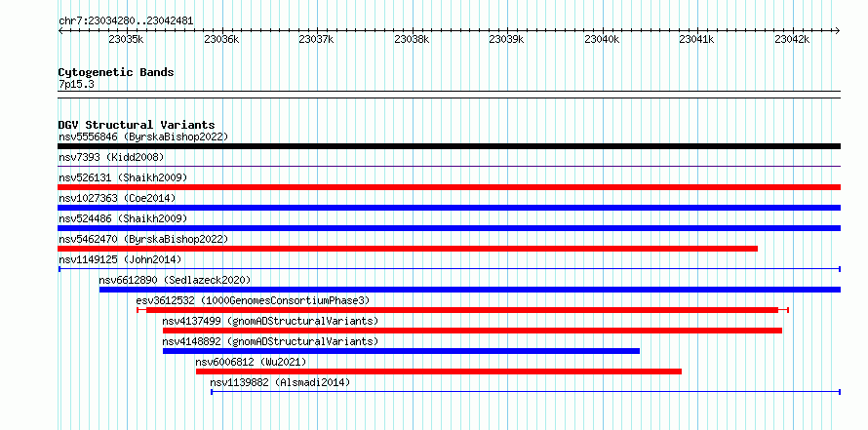Open the nsv1139882 (Alsmadi2014) label
Viewport: 868px width, 430px height.
pos(280,382)
